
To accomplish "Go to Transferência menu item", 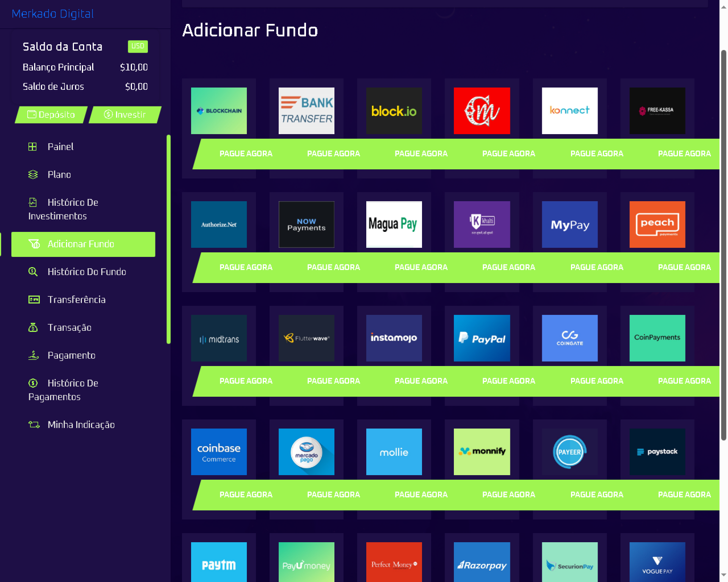I will point(76,300).
